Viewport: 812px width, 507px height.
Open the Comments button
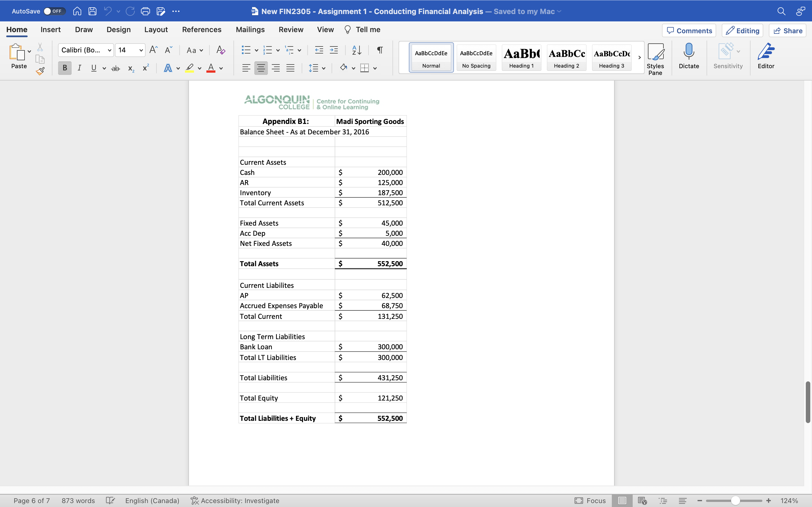[689, 30]
